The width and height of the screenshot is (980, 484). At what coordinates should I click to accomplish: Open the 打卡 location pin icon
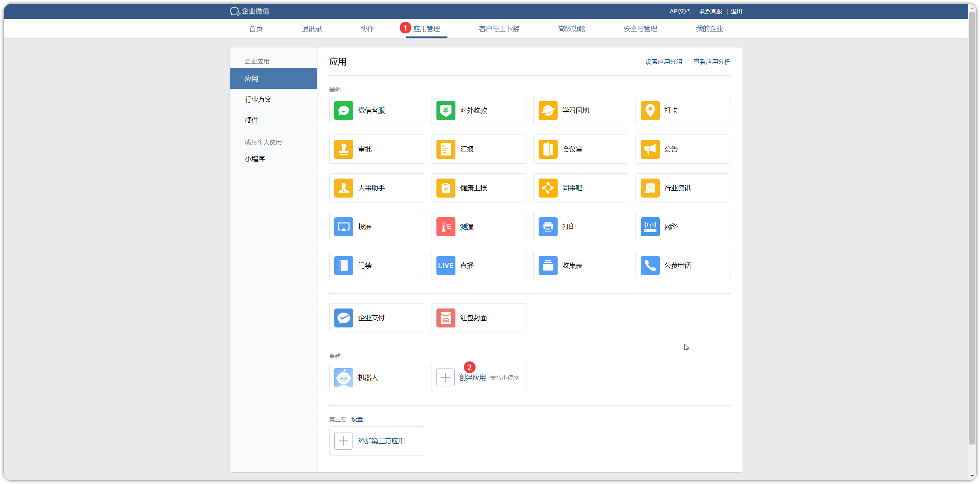(650, 110)
